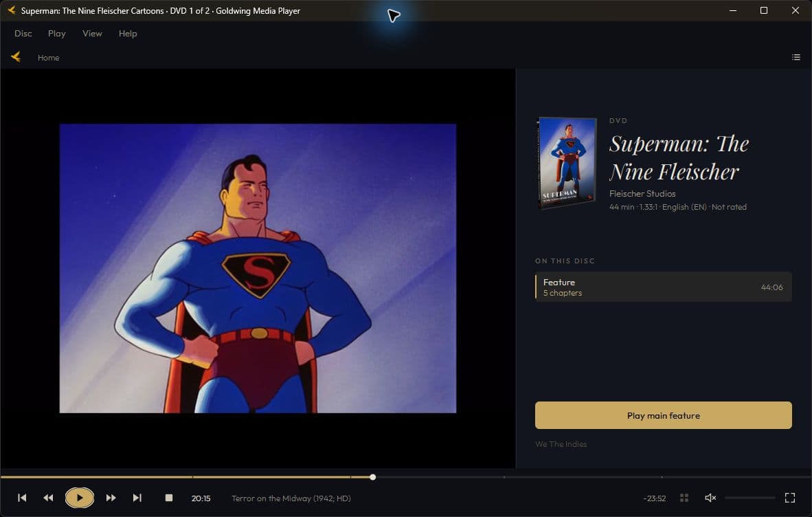812x517 pixels.
Task: Unmute the audio speaker icon
Action: pyautogui.click(x=710, y=498)
